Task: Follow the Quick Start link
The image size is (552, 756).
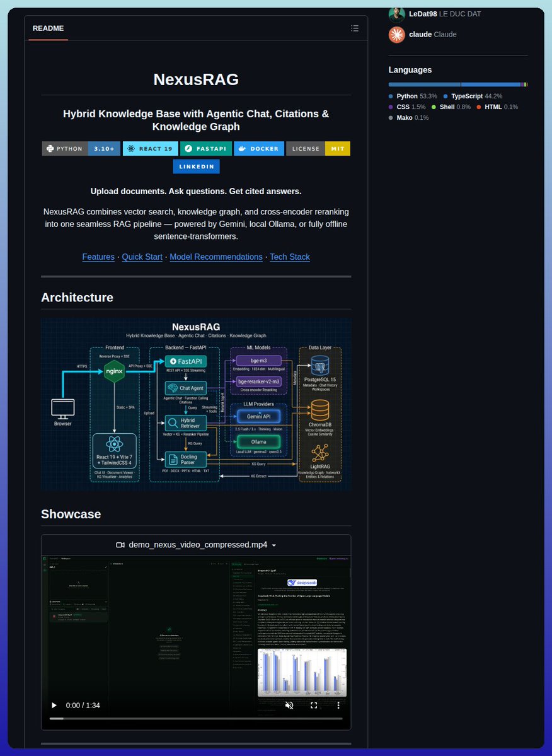Action: coord(142,257)
